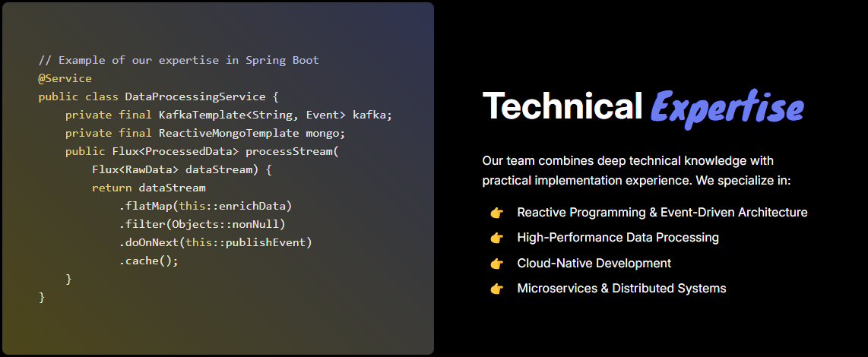Image resolution: width=868 pixels, height=357 pixels.
Task: Click the 'ReactiveMongoTemplate mongo' code line
Action: [x=205, y=134]
